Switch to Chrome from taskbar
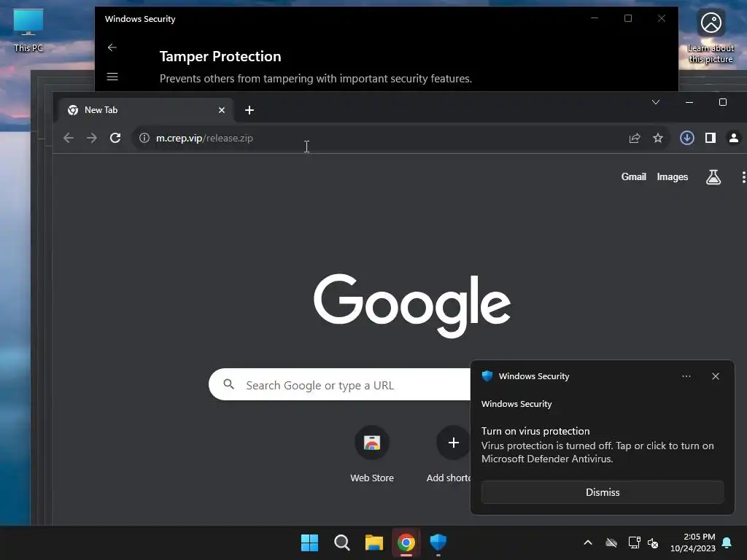This screenshot has width=747, height=560. point(406,542)
